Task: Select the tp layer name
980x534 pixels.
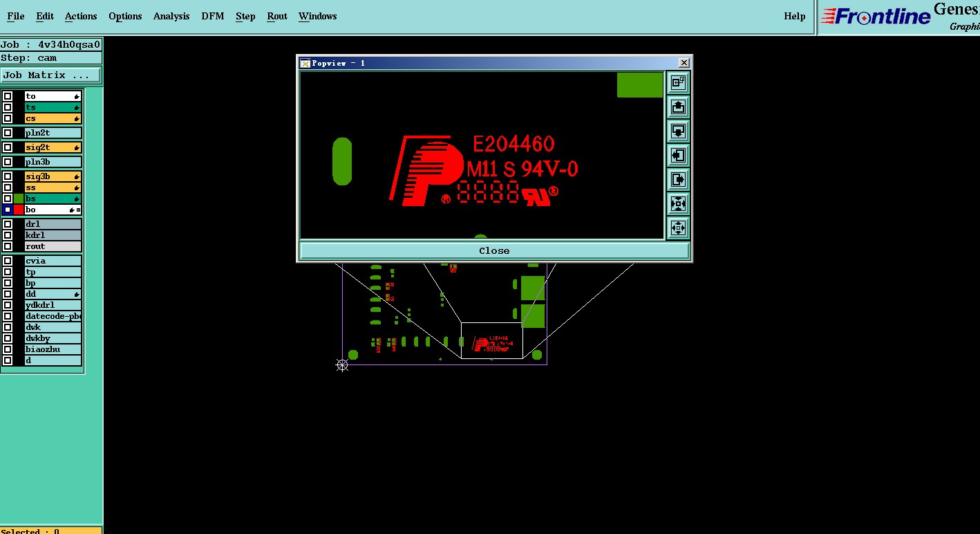Action: [53, 272]
